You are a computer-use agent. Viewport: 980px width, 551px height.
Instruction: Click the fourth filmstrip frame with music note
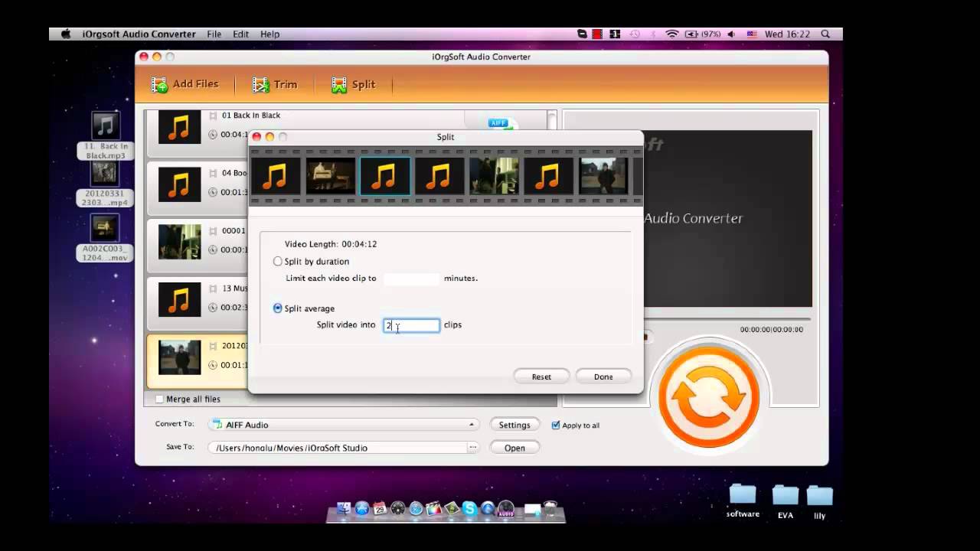(x=439, y=175)
